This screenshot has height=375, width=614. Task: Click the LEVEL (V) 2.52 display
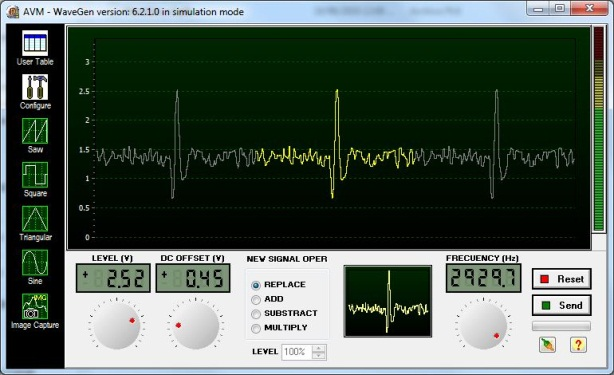tap(113, 278)
